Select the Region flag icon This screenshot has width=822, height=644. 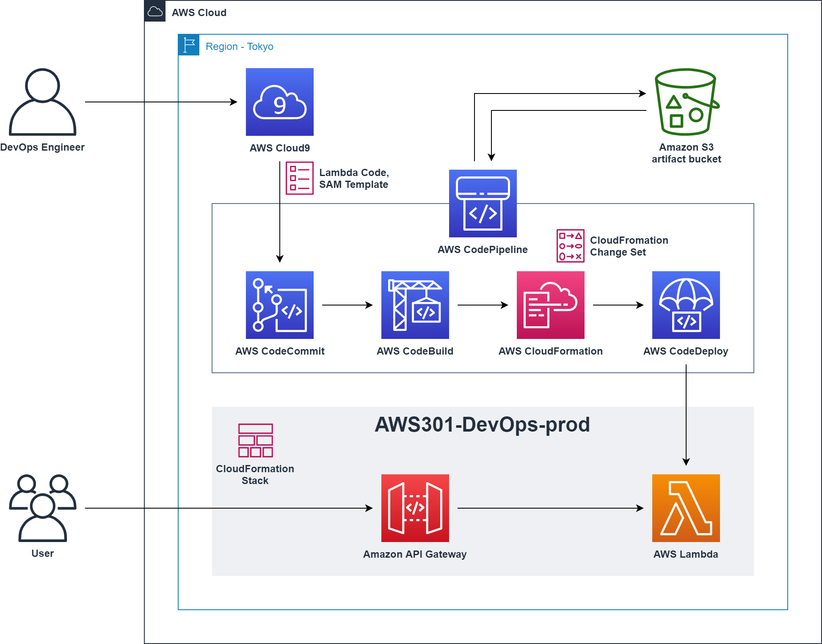(189, 45)
